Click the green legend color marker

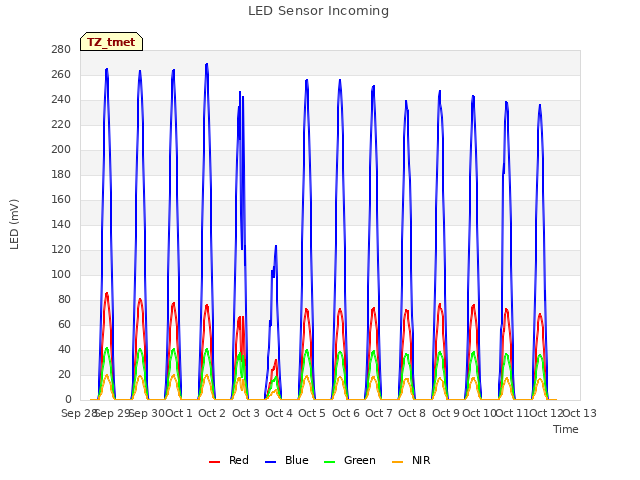(x=329, y=462)
